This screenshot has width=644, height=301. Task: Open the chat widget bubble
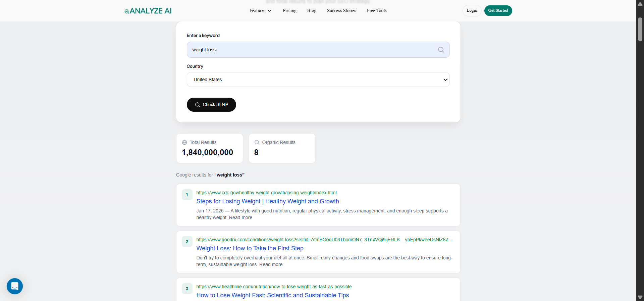15,286
